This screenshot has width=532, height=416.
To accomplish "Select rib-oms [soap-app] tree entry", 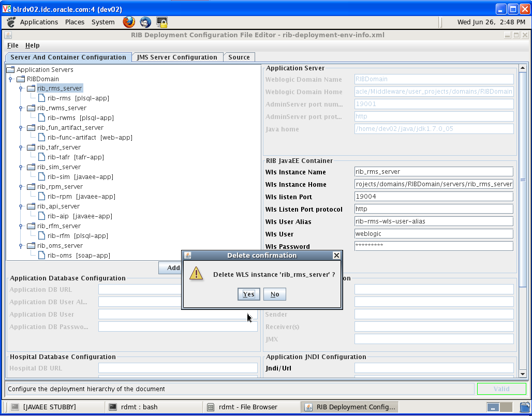I will [79, 256].
